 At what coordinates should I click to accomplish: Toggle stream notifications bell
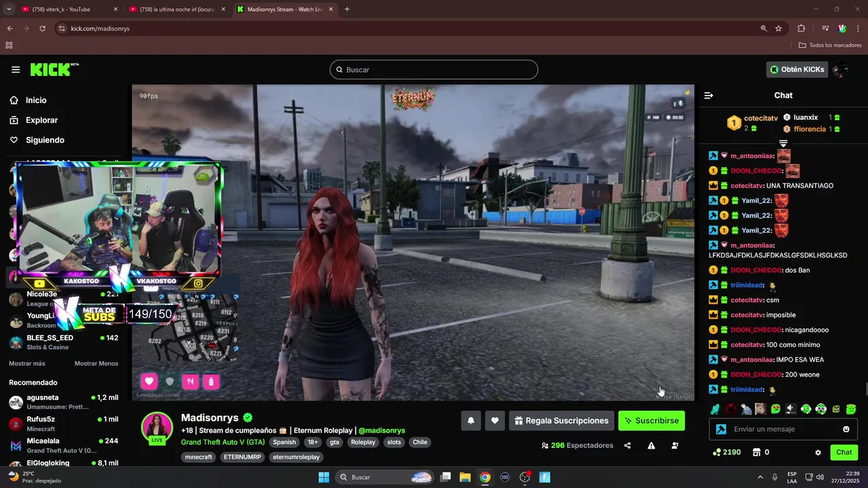[471, 420]
